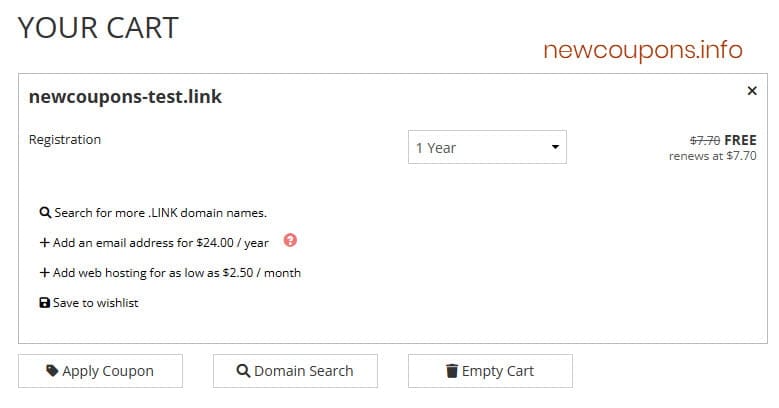This screenshot has height=408, width=779.
Task: Click the newcoupons-test.link domain title
Action: tap(125, 97)
